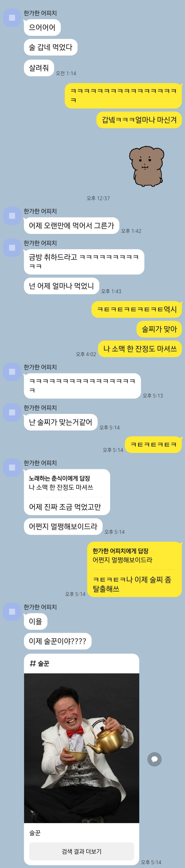Open profile avatar beside the 으어어어 message
The height and width of the screenshot is (868, 185).
tap(12, 18)
